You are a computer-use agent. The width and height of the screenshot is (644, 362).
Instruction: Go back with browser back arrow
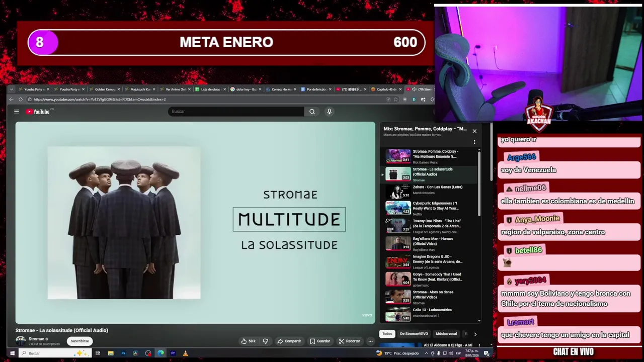(11, 100)
